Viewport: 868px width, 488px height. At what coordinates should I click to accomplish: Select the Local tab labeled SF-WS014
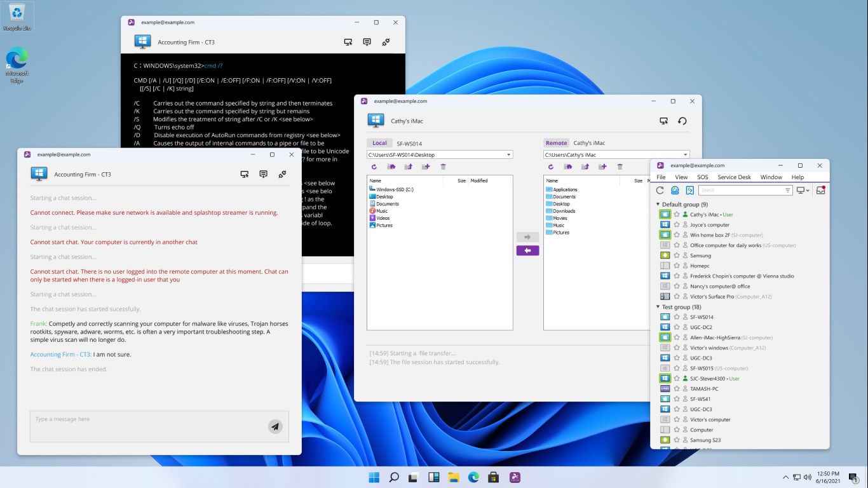coord(379,143)
